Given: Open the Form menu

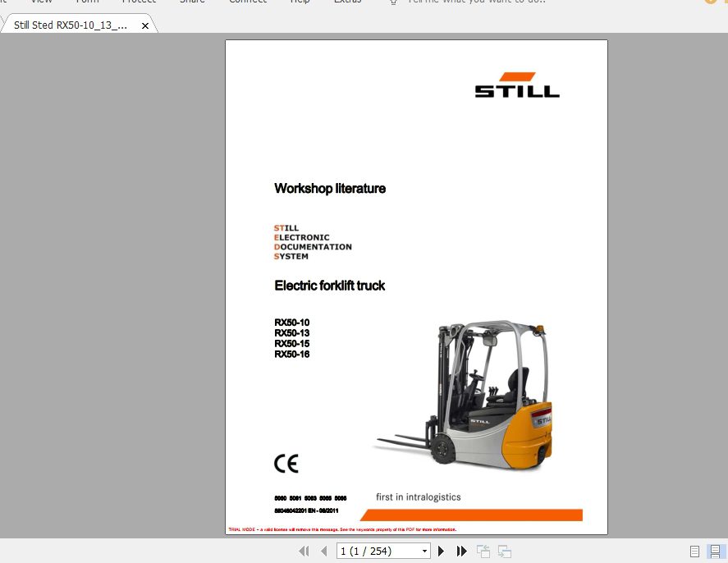Looking at the screenshot, I should [x=87, y=2].
